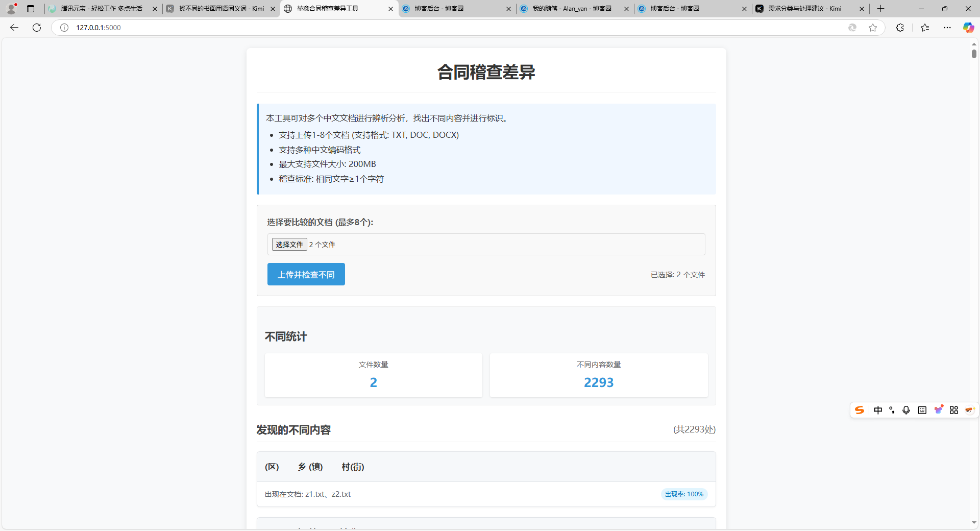Open the IME toolbox grid icon
This screenshot has width=980, height=531.
pos(954,410)
